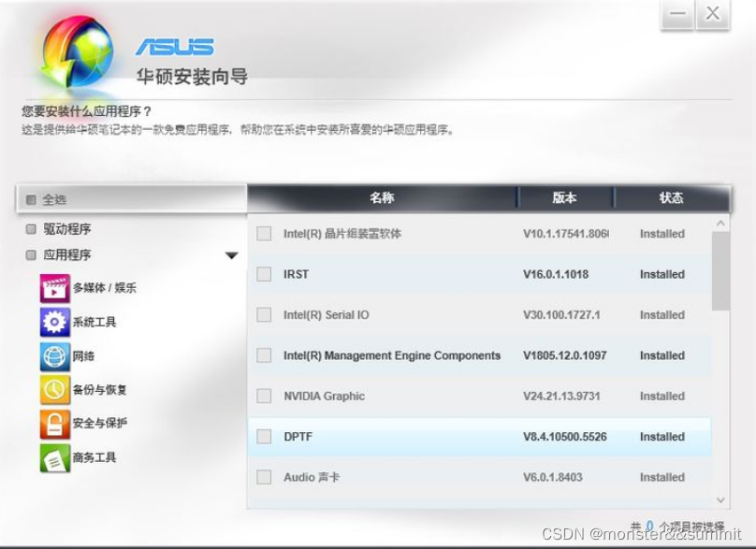Click Installed status in DPTF row

tap(662, 437)
